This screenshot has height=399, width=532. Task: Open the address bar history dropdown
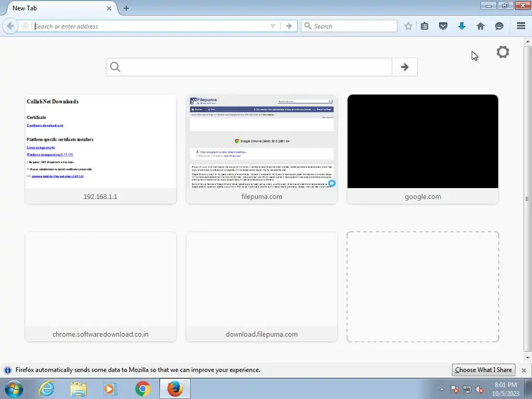(273, 26)
